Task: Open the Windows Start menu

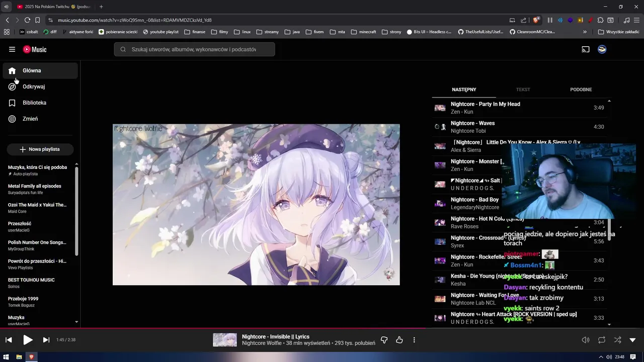Action: tap(6, 357)
